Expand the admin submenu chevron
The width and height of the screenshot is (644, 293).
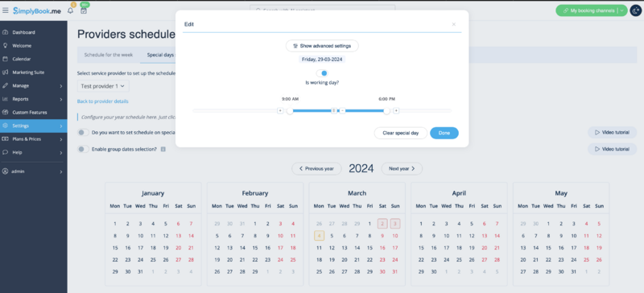pyautogui.click(x=61, y=171)
